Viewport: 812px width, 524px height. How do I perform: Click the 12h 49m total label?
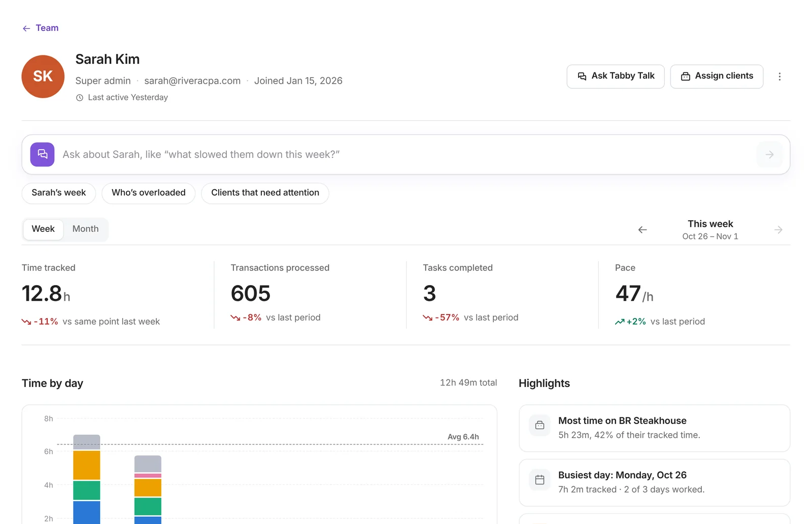tap(468, 383)
